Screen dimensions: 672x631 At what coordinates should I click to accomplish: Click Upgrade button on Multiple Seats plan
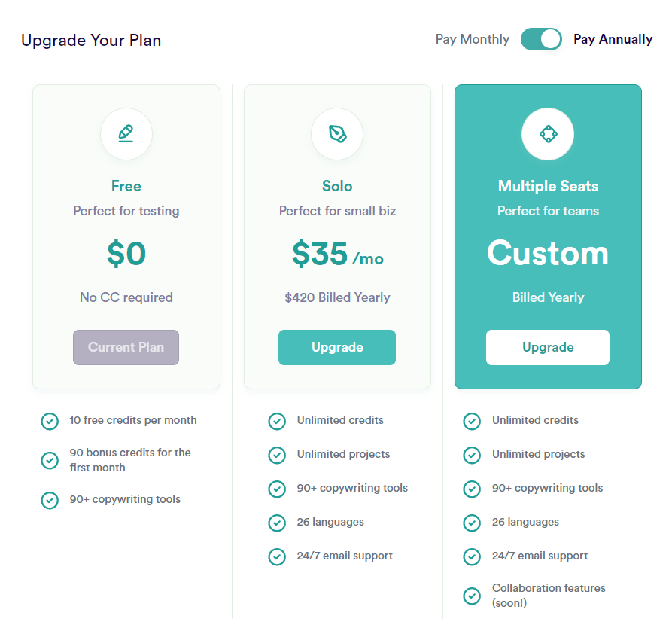548,347
